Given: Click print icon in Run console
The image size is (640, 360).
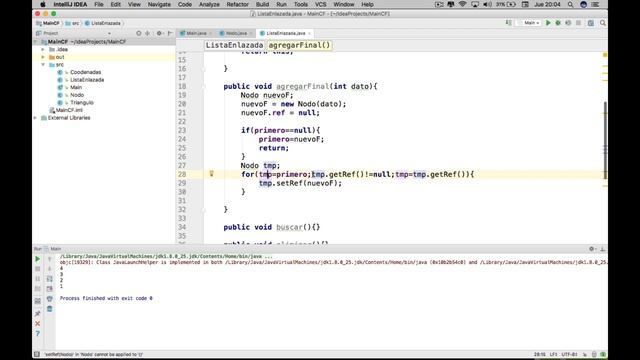Looking at the screenshot, I should 49,299.
